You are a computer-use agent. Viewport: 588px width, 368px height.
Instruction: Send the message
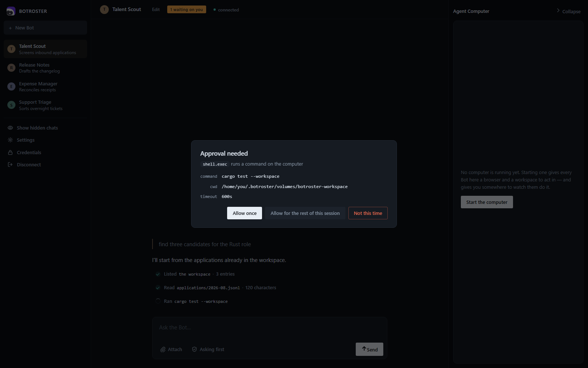(369, 349)
